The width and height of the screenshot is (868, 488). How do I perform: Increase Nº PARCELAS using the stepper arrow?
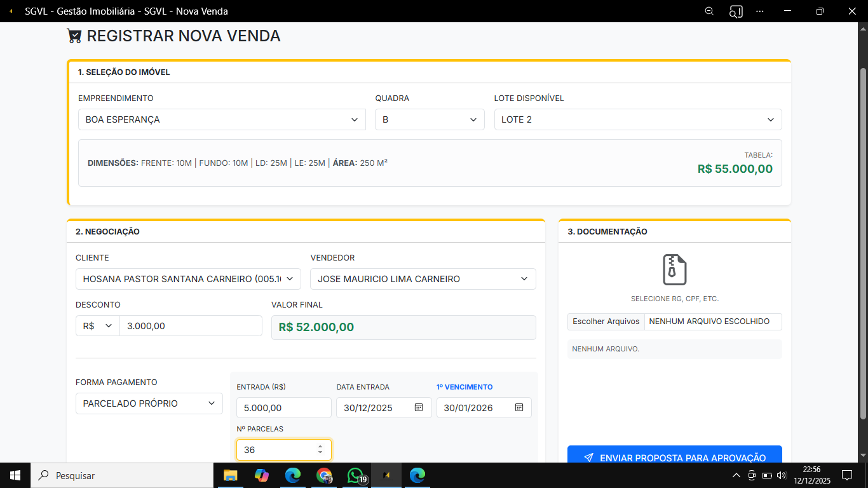click(x=320, y=446)
